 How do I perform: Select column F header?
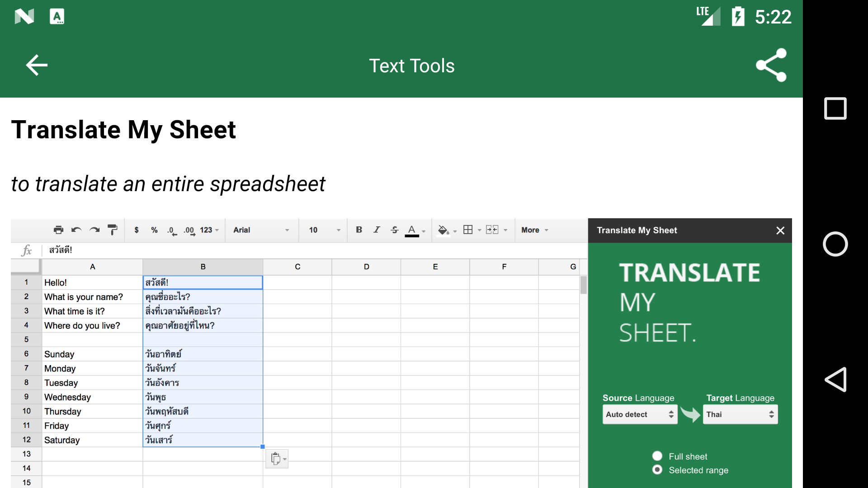(504, 267)
